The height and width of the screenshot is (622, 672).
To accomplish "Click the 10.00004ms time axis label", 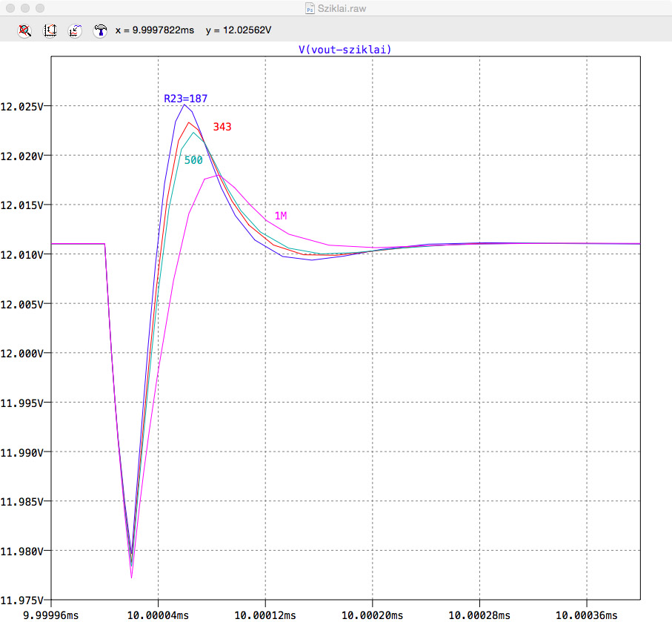I will pos(158,615).
